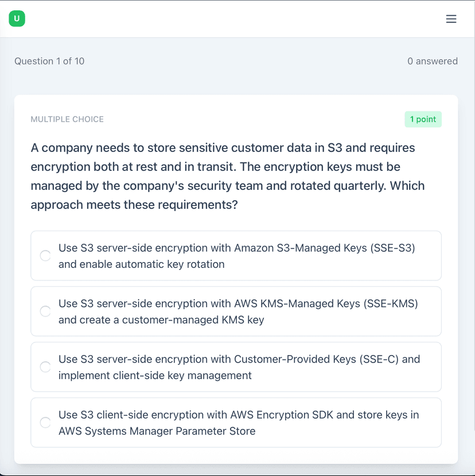Viewport: 475px width, 476px height.
Task: Click the '1 point' badge
Action: pyautogui.click(x=423, y=119)
